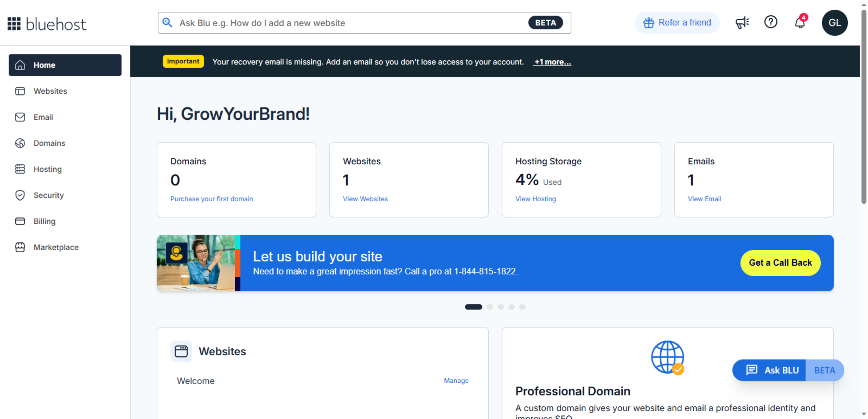Open the Billing section
The height and width of the screenshot is (419, 868).
click(44, 221)
